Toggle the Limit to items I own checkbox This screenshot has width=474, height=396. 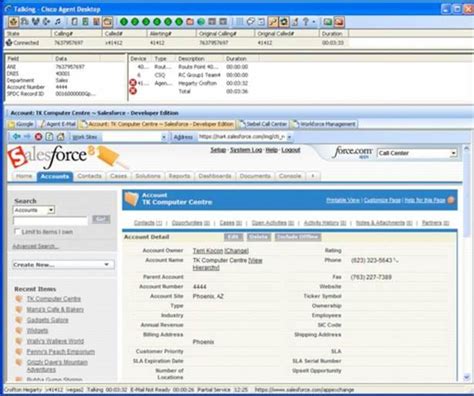pos(17,232)
